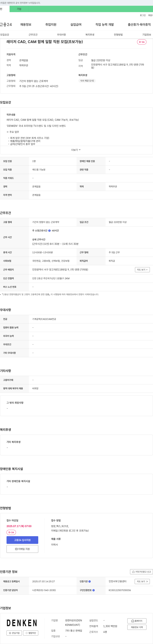Open the 채용정보 menu

26,25
